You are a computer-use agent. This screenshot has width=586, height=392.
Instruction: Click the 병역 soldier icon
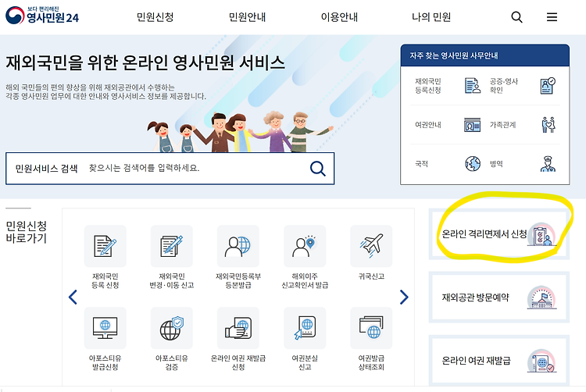point(548,163)
